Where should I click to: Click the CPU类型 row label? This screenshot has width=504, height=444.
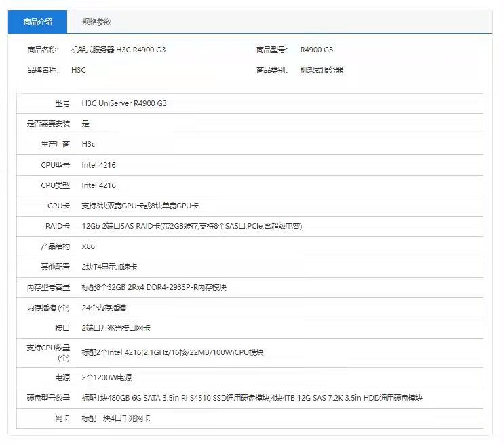(x=56, y=185)
